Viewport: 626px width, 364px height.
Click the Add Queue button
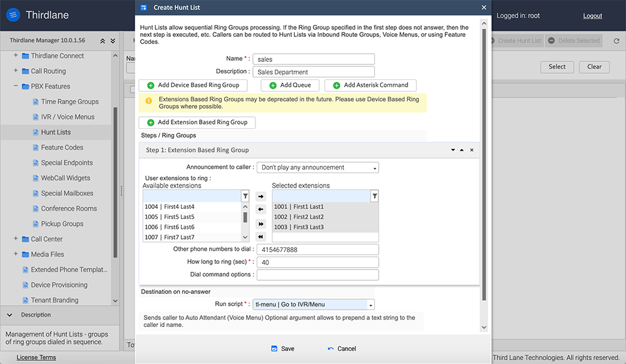290,85
